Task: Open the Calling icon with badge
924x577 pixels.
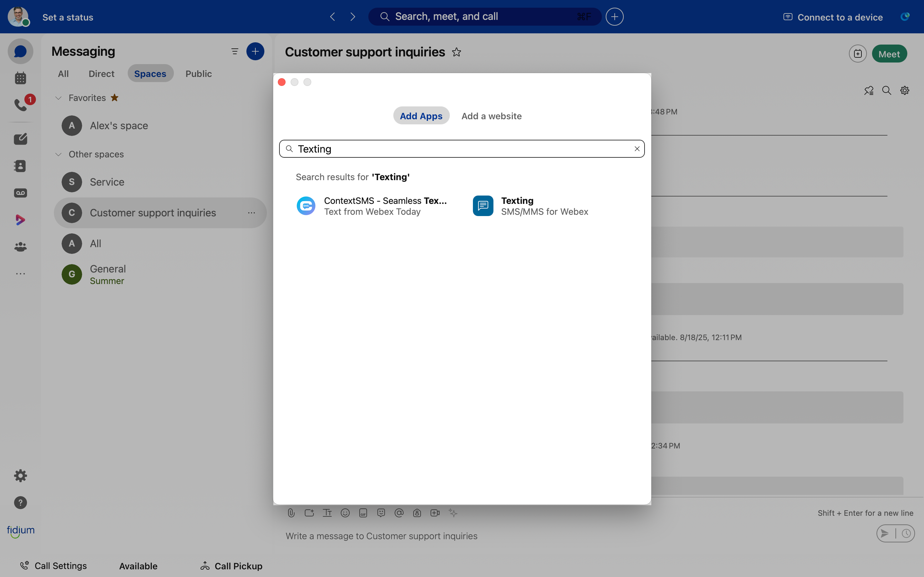Action: [21, 104]
